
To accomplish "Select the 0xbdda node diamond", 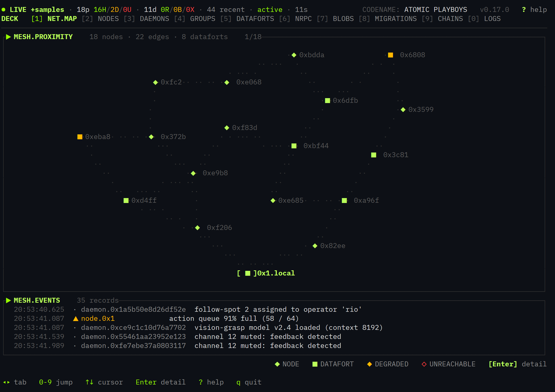I will [x=294, y=55].
